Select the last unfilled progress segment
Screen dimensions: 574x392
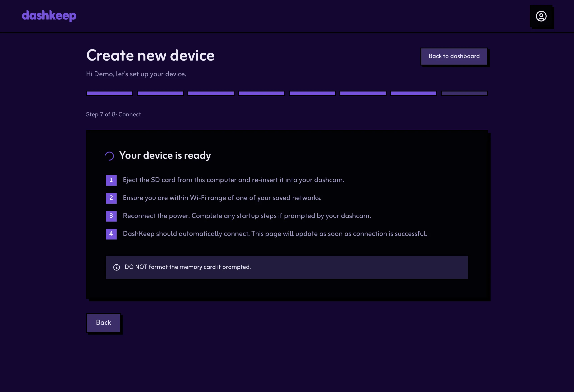point(464,93)
